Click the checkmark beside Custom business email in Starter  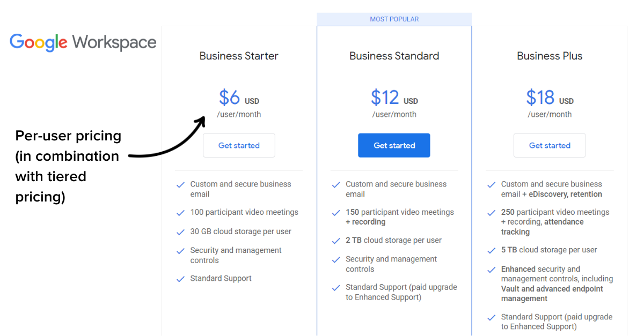[x=180, y=185]
